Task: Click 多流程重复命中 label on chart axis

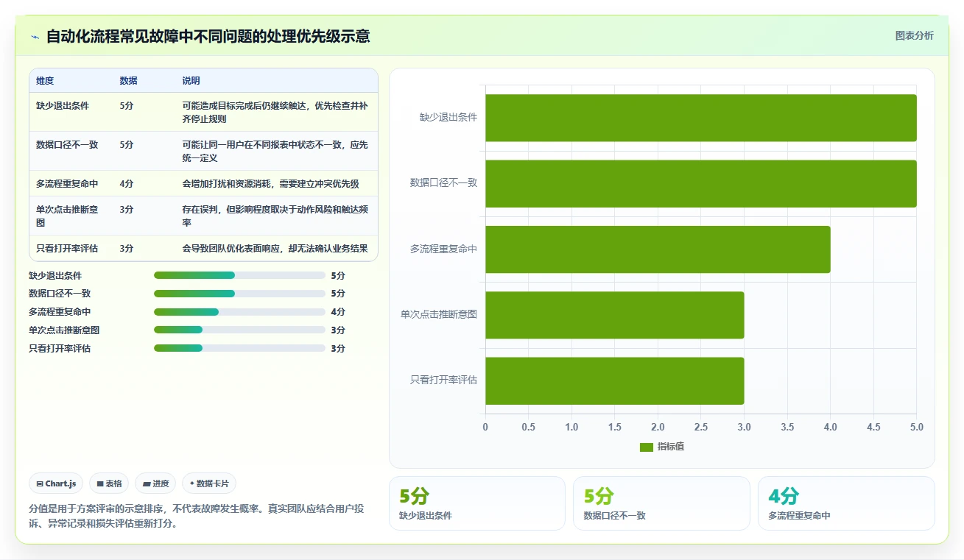Action: [x=443, y=249]
